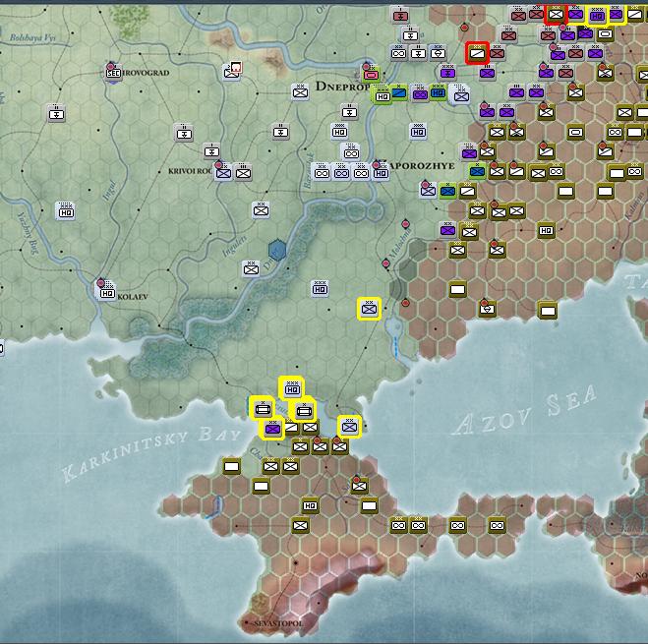
Task: Select the blank Soviet counter on the Karkinitsky Bay coast
Action: point(231,466)
